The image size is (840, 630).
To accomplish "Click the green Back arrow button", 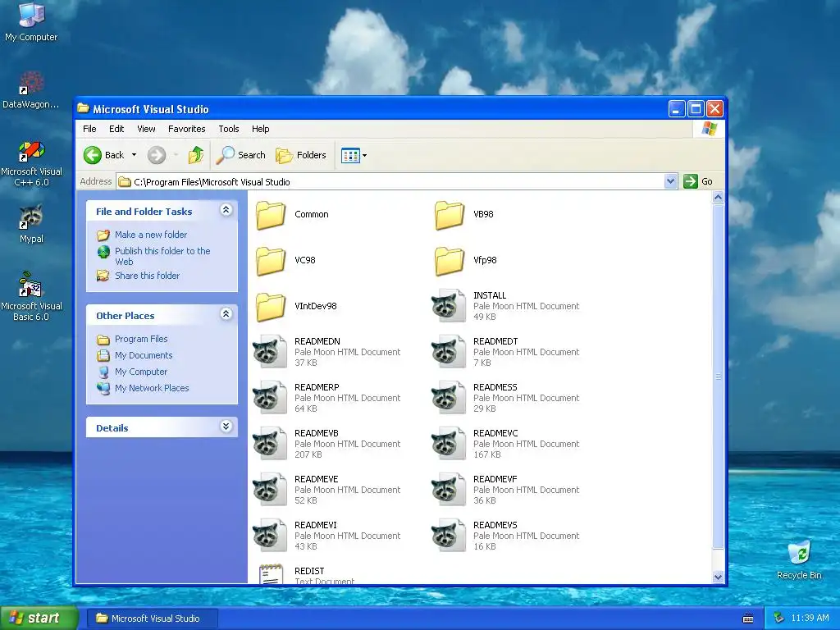I will (x=92, y=155).
